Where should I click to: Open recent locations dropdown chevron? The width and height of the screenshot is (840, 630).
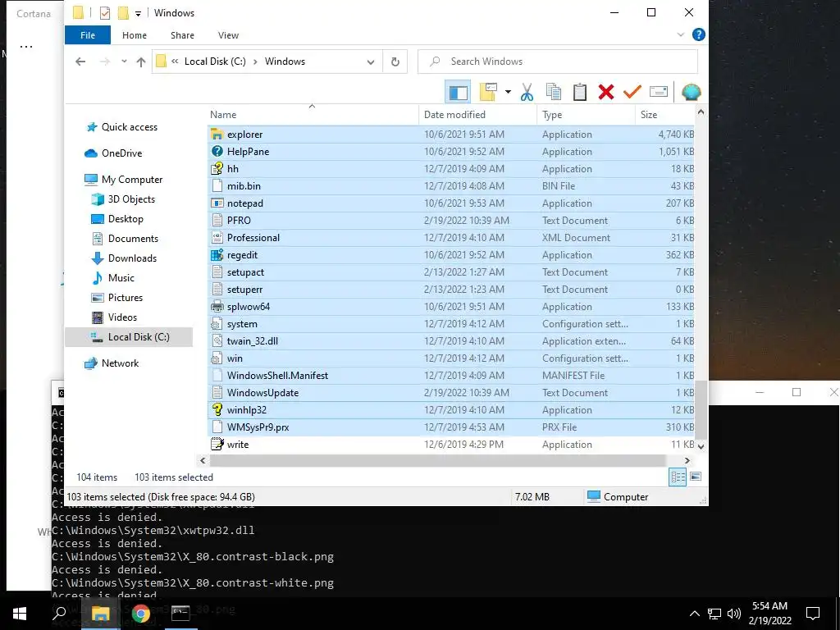(x=125, y=62)
